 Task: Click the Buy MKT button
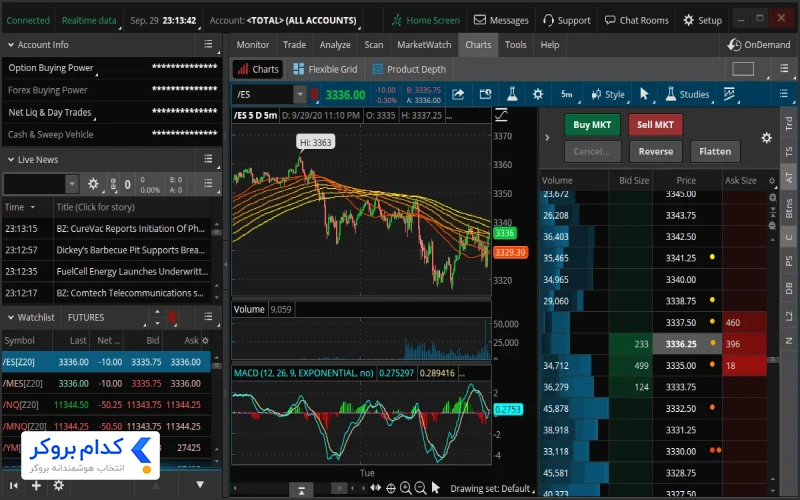point(592,124)
